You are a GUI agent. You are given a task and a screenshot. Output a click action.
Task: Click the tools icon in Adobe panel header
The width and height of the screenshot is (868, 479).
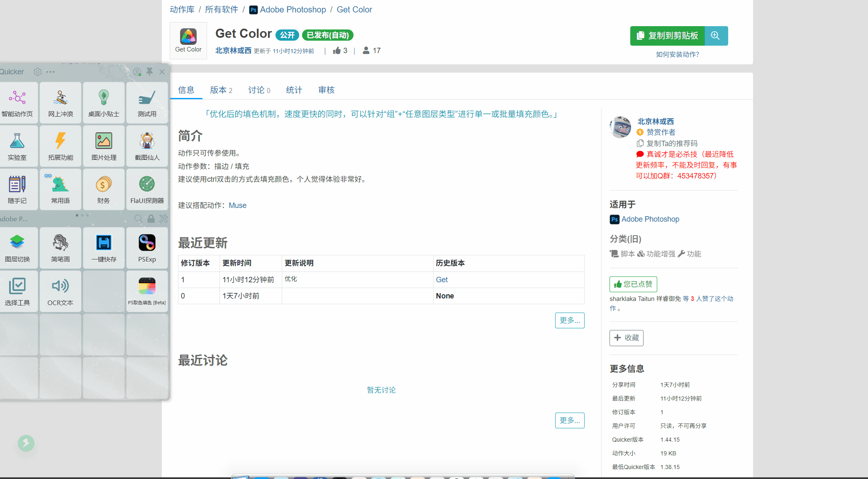pyautogui.click(x=163, y=218)
